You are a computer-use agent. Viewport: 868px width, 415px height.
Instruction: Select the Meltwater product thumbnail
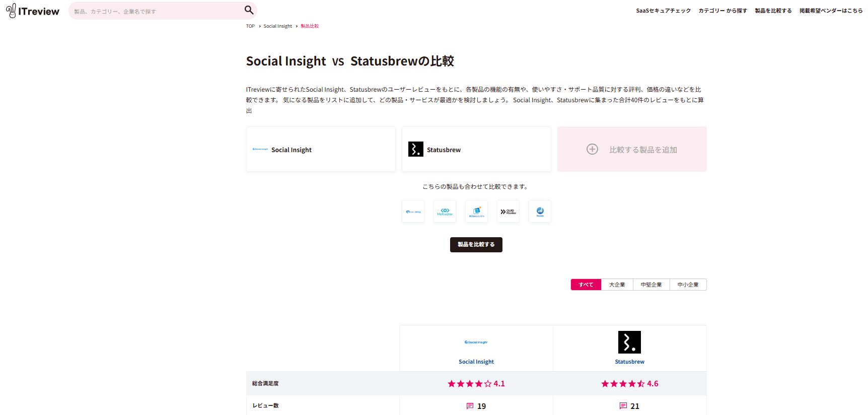tap(445, 212)
